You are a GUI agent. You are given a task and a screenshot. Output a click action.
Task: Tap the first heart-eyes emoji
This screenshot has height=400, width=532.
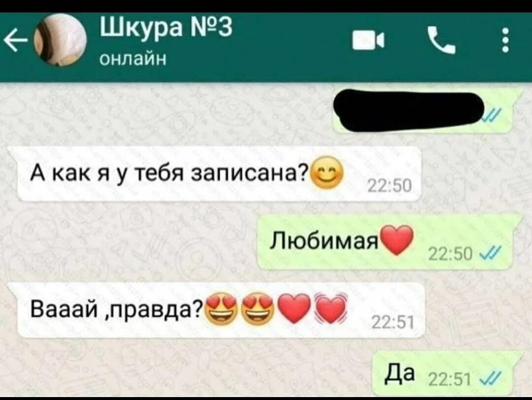pyautogui.click(x=222, y=309)
